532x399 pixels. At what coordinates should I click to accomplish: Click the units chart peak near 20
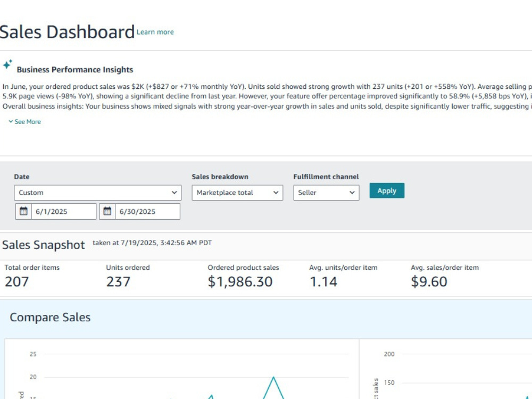pos(273,378)
